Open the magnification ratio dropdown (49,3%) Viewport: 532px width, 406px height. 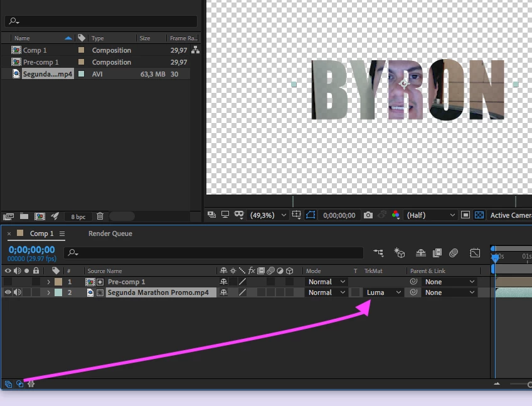tap(268, 215)
